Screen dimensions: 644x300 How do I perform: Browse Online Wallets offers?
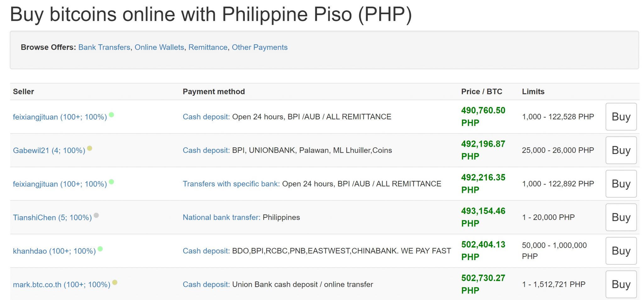tap(159, 47)
